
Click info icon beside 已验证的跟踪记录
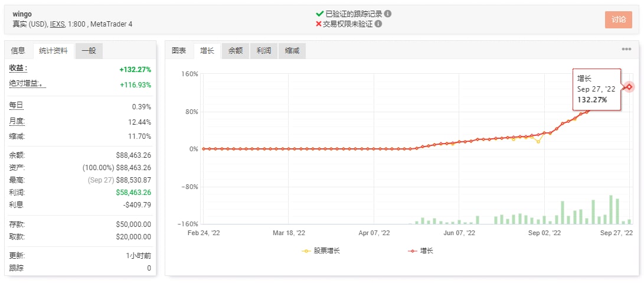388,14
